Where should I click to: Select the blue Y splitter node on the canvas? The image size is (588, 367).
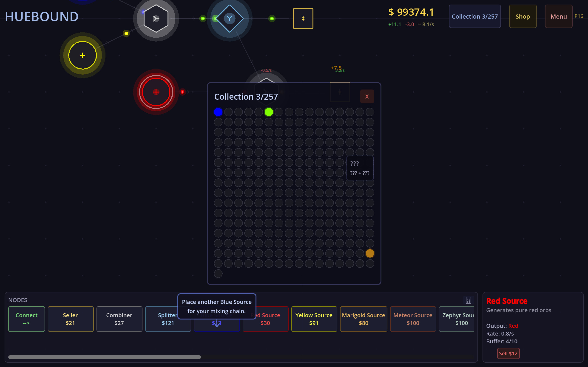229,18
